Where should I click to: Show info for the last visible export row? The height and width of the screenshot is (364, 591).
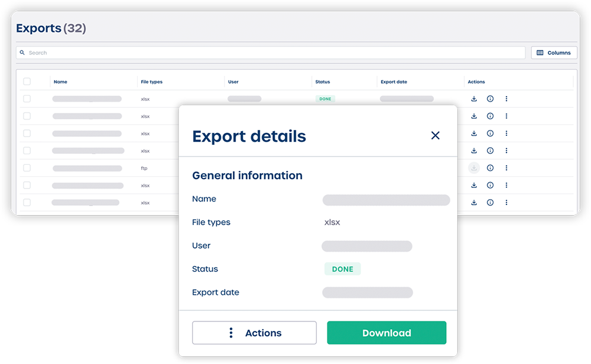click(x=490, y=203)
